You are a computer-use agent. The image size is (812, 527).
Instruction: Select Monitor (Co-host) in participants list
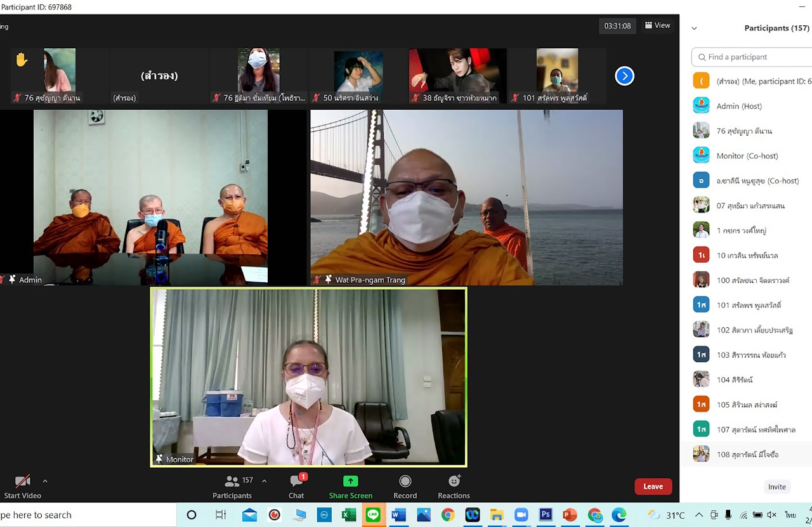click(x=749, y=155)
